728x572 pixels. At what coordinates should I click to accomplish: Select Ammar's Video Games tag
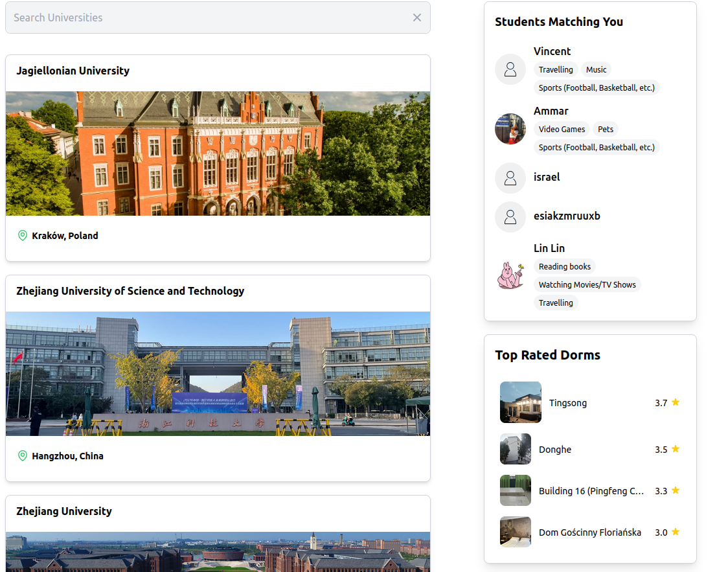[x=562, y=129]
